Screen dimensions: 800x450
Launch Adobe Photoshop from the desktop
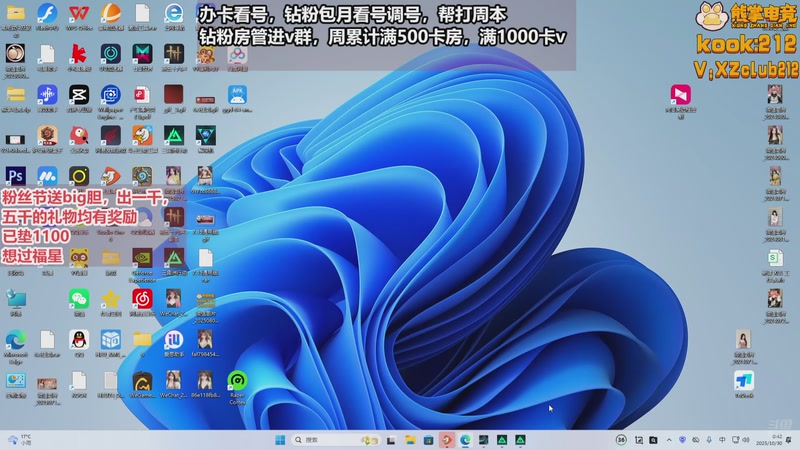click(x=15, y=177)
